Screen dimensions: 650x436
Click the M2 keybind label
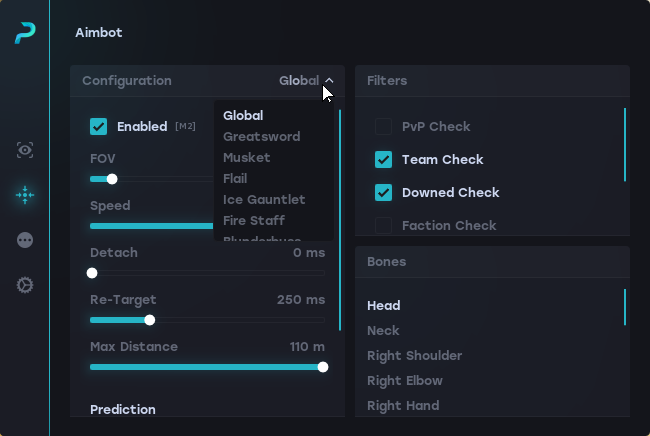pos(185,126)
